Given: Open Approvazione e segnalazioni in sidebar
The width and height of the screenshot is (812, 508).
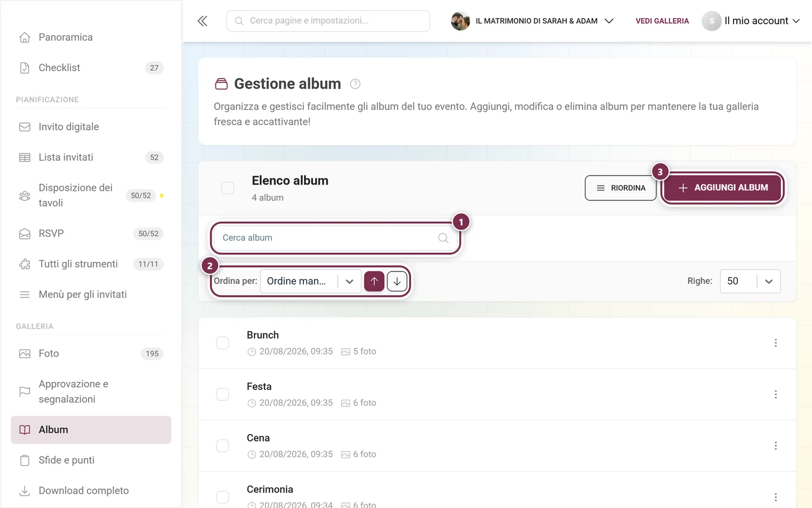Looking at the screenshot, I should click(x=91, y=392).
